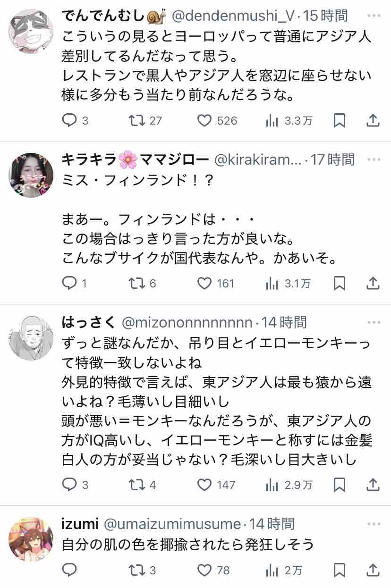Bookmark the でんでんむし tweet
The width and height of the screenshot is (391, 588).
[x=339, y=121]
